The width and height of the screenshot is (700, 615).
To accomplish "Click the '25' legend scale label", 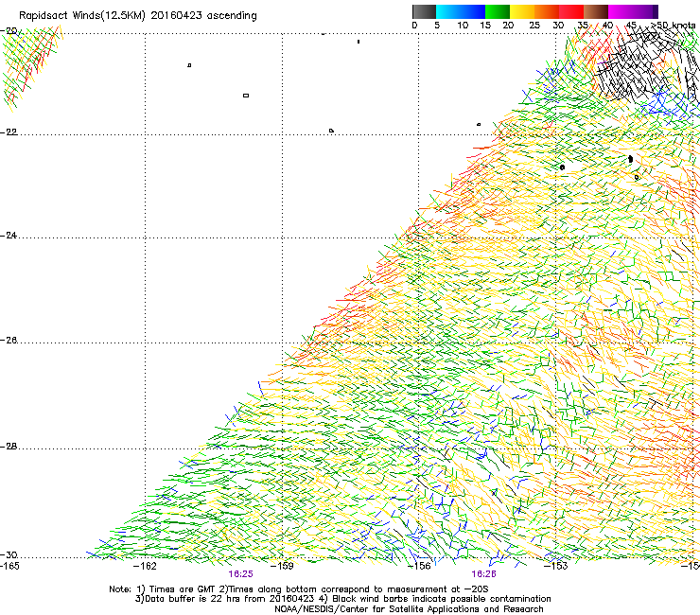I will [x=534, y=26].
